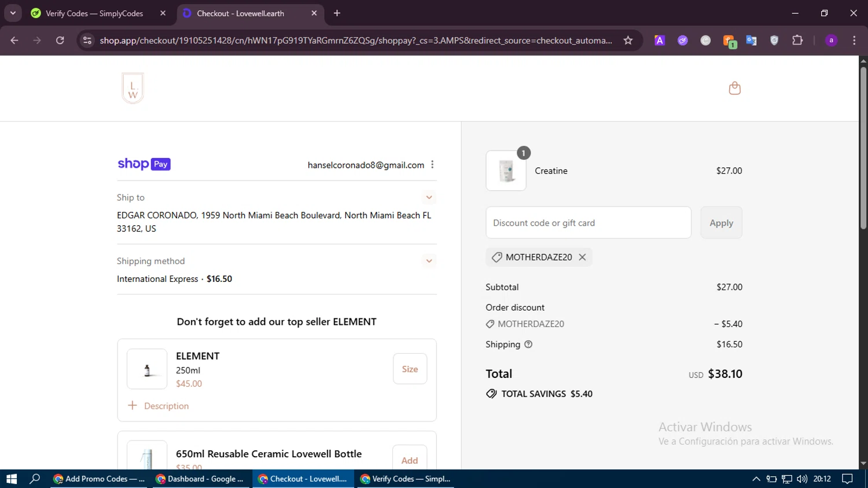The image size is (868, 488).
Task: Click the Shop Pay logo
Action: coord(144,164)
